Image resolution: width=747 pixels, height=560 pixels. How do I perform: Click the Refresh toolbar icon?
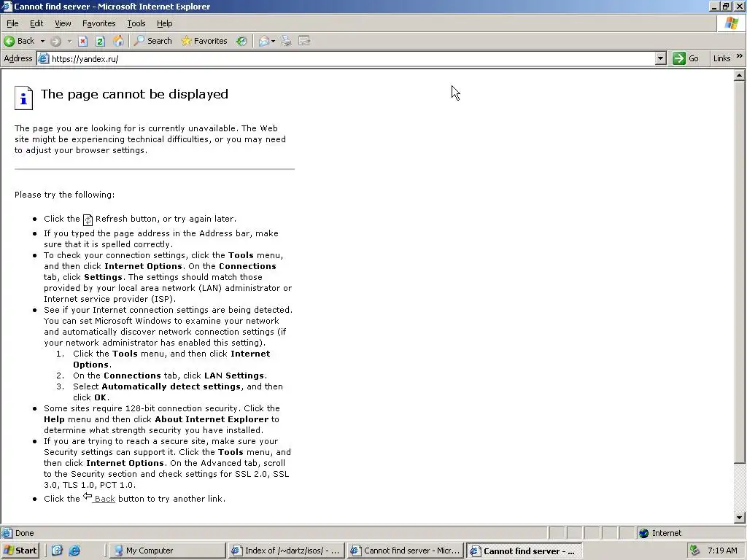[x=100, y=41]
